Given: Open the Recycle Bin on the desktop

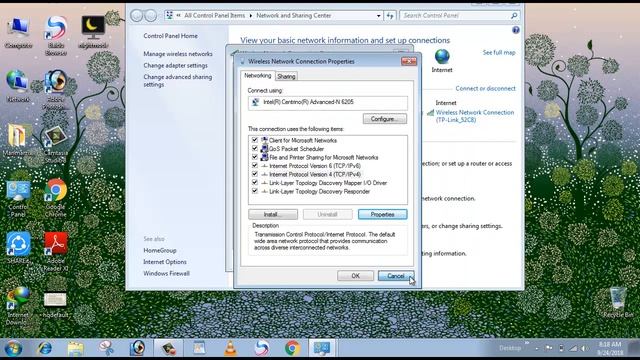Looking at the screenshot, I should 618,302.
